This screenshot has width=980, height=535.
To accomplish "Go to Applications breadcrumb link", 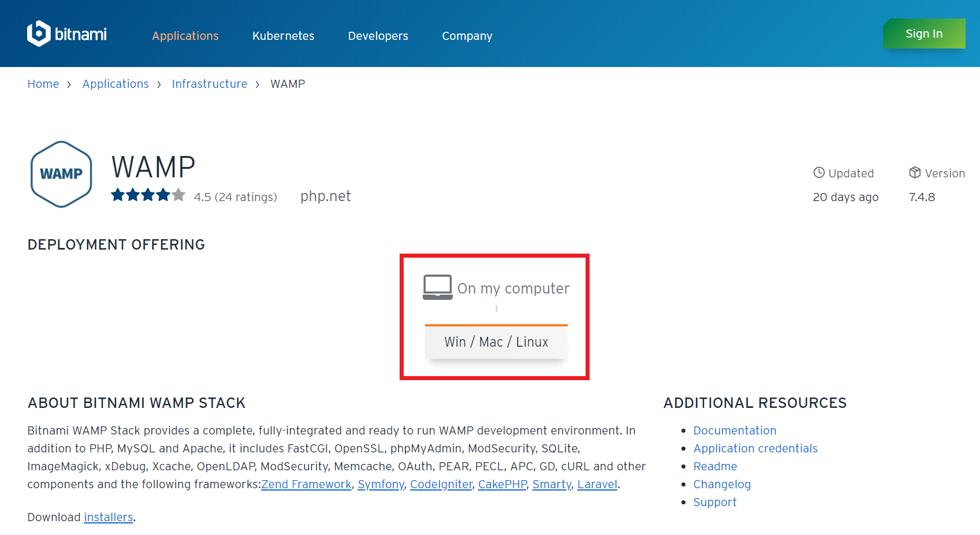I will tap(115, 84).
